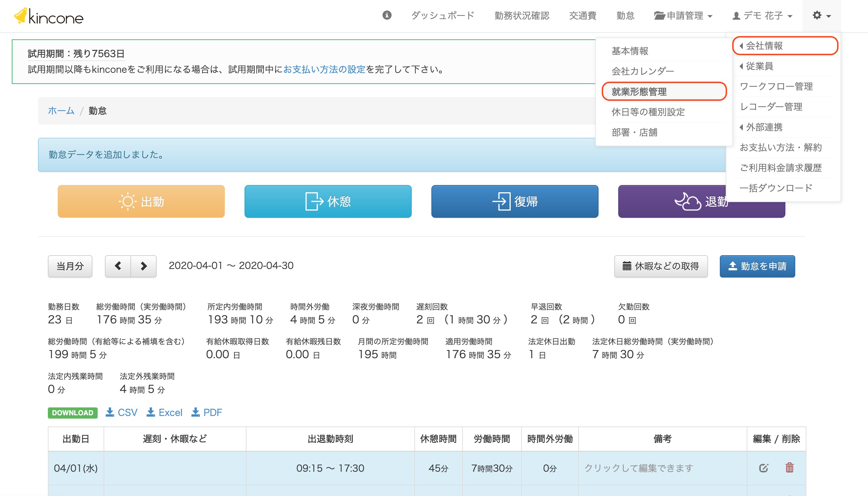Image resolution: width=868 pixels, height=496 pixels.
Task: Select 会社カレンダー menu item
Action: [642, 71]
